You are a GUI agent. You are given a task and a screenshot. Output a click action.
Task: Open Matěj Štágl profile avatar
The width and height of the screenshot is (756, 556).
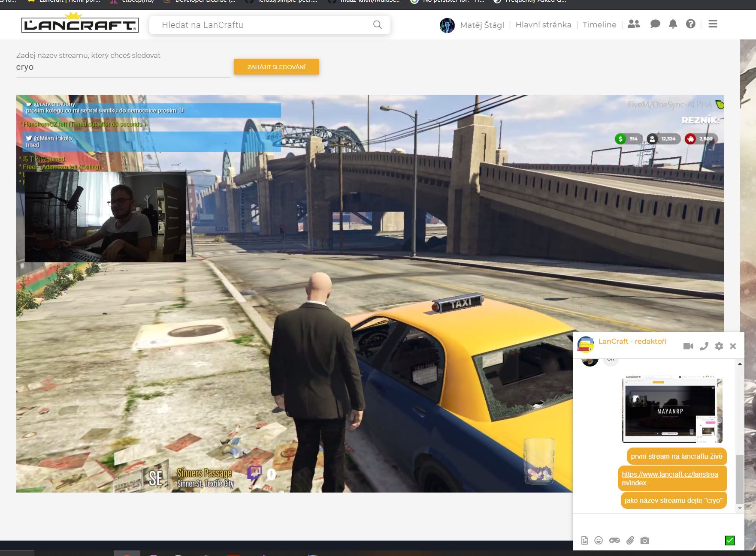coord(447,25)
